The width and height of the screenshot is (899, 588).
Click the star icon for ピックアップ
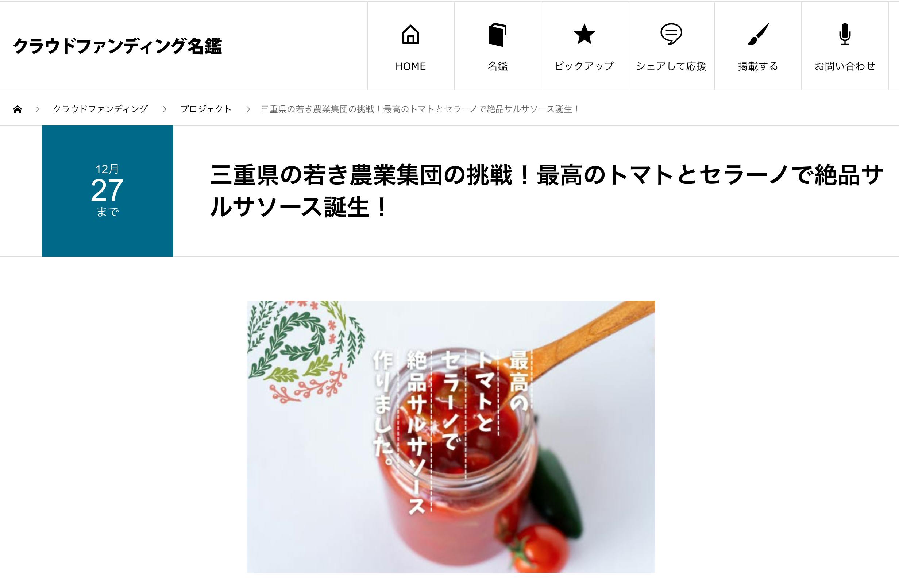pos(584,34)
